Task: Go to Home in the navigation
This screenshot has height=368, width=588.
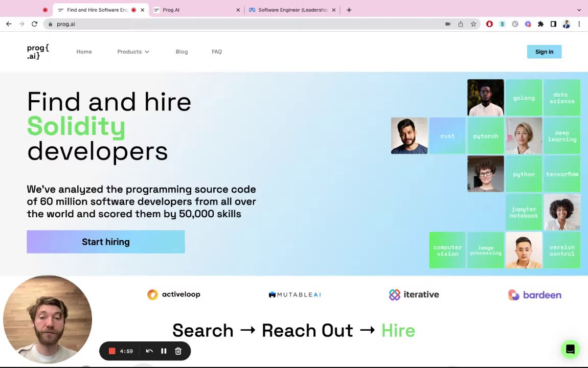Action: (x=84, y=52)
